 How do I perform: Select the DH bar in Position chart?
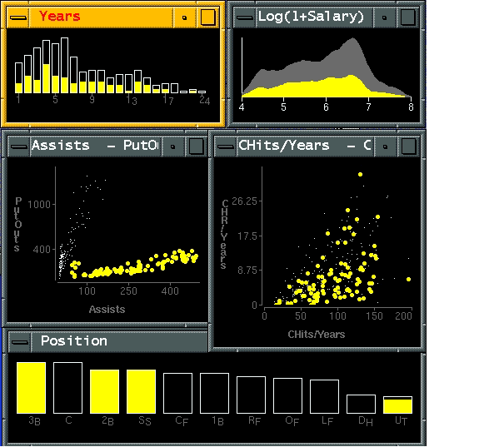[x=361, y=404]
